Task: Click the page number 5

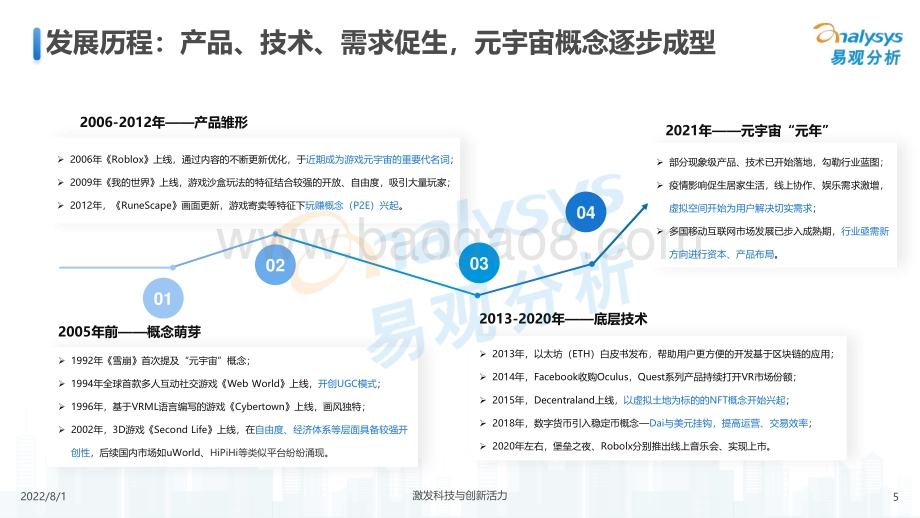Action: [895, 497]
